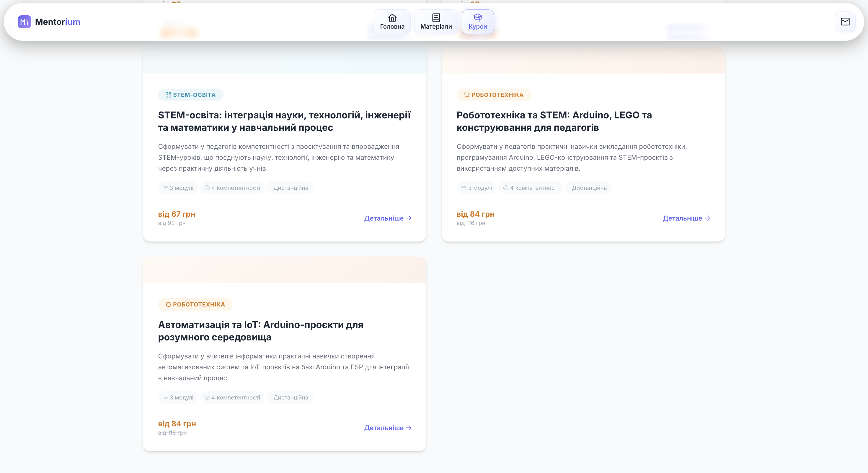Click the Mentorium logo icon
Viewport: 868px width, 473px height.
pyautogui.click(x=24, y=22)
